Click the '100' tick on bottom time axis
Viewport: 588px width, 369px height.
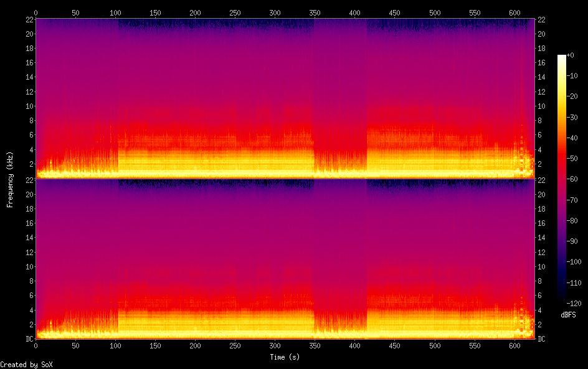pyautogui.click(x=116, y=346)
